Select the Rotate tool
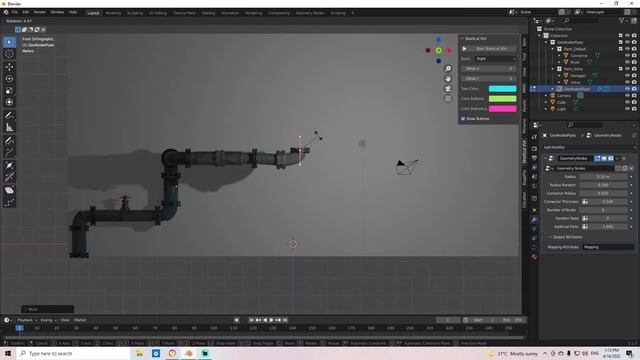Screen dimensions: 640x360 9,78
